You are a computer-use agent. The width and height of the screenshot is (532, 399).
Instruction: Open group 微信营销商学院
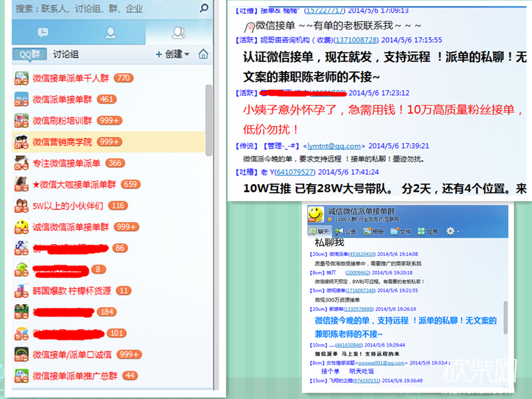(108, 142)
